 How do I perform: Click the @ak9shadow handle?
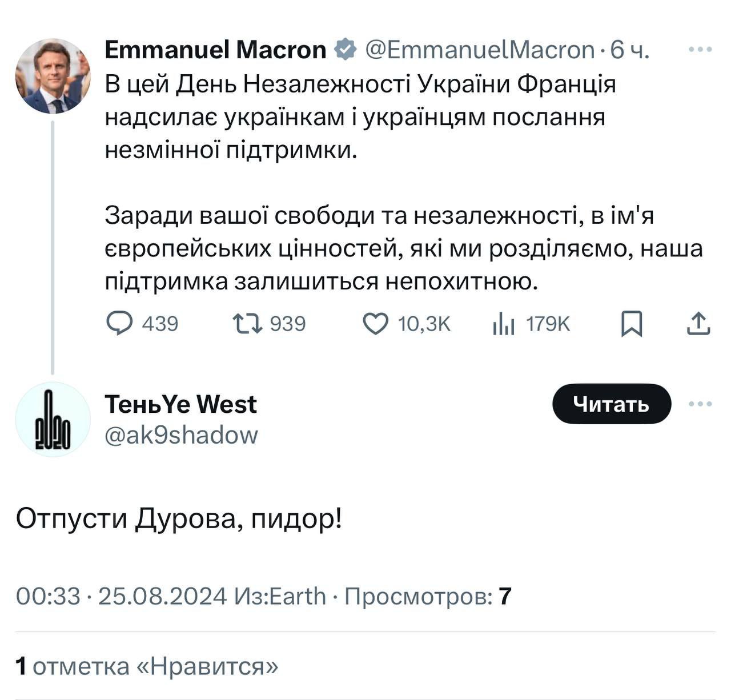pyautogui.click(x=182, y=435)
